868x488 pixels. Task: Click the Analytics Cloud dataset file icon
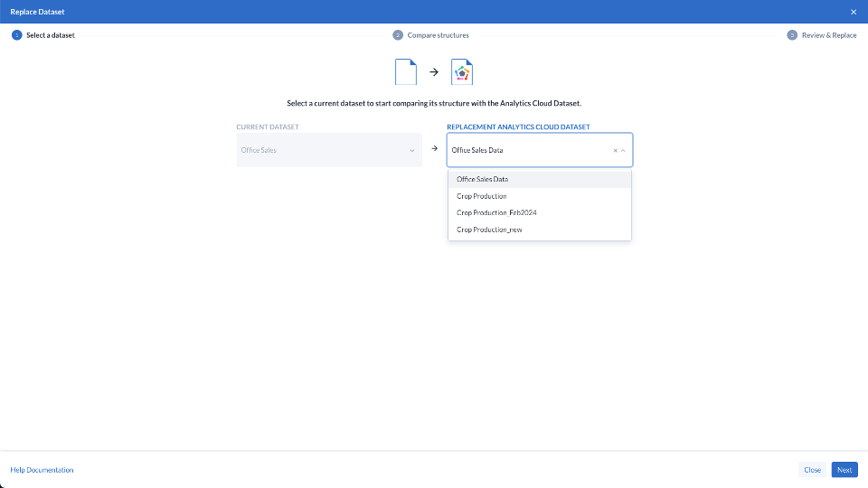click(462, 71)
